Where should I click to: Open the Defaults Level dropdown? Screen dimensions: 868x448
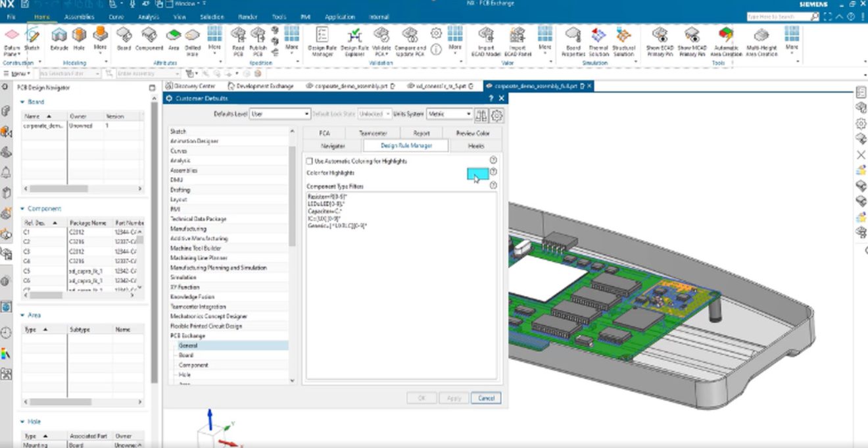[x=306, y=113]
